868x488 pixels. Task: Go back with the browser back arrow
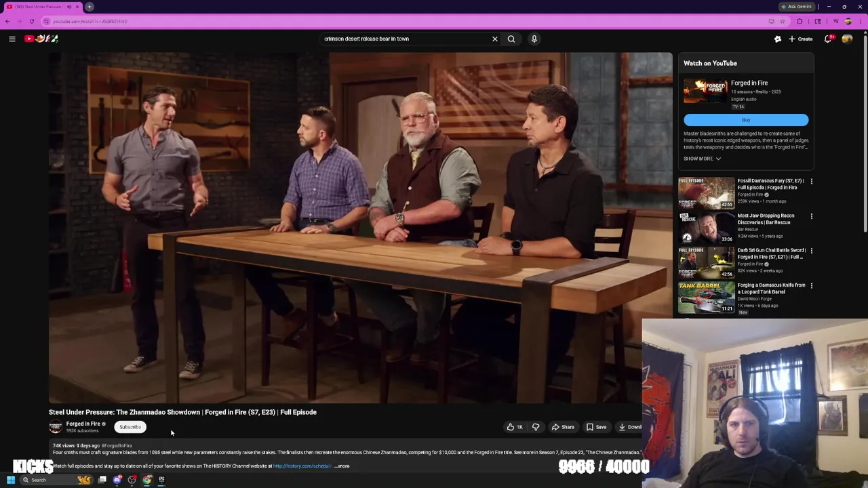[7, 21]
